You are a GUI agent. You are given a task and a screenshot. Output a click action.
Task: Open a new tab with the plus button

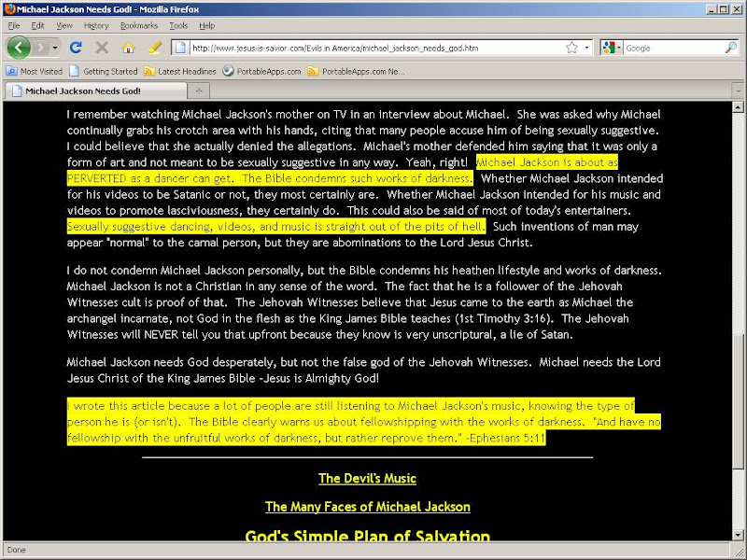(x=199, y=91)
